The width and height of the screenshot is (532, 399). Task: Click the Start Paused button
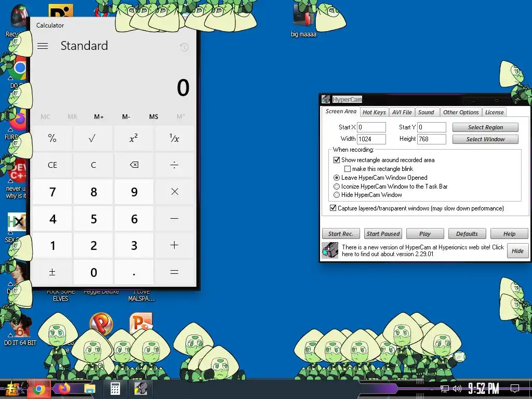pos(383,234)
